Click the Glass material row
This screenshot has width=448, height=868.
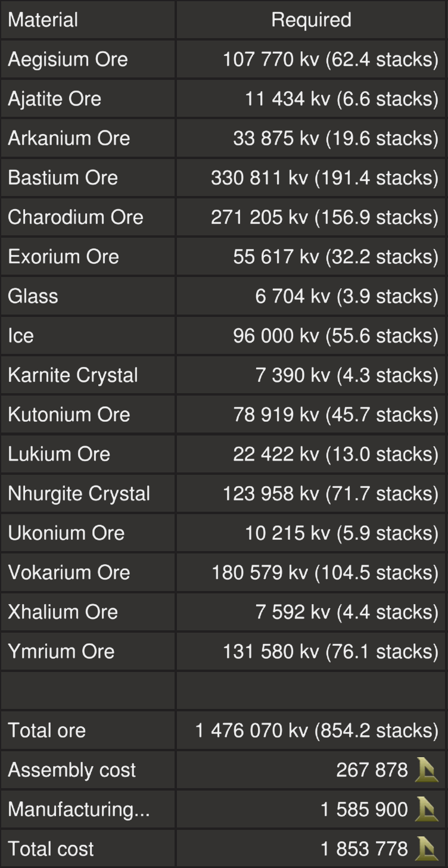pos(33,295)
